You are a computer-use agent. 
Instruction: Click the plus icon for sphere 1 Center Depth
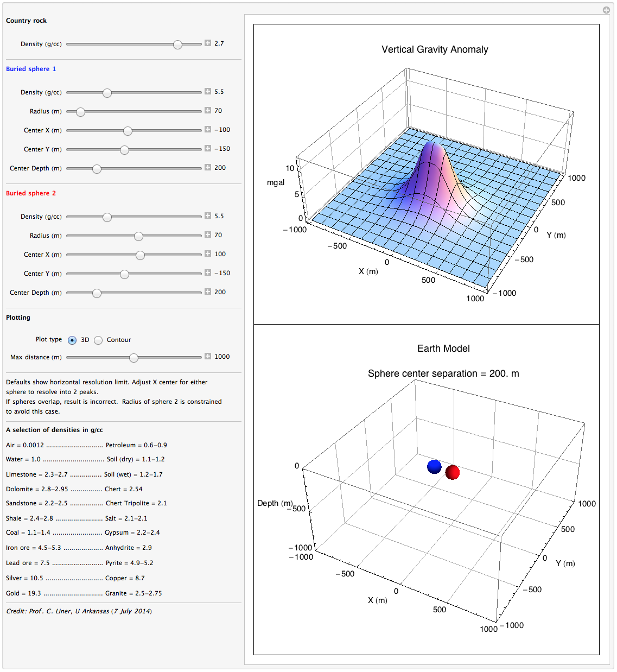[x=207, y=168]
